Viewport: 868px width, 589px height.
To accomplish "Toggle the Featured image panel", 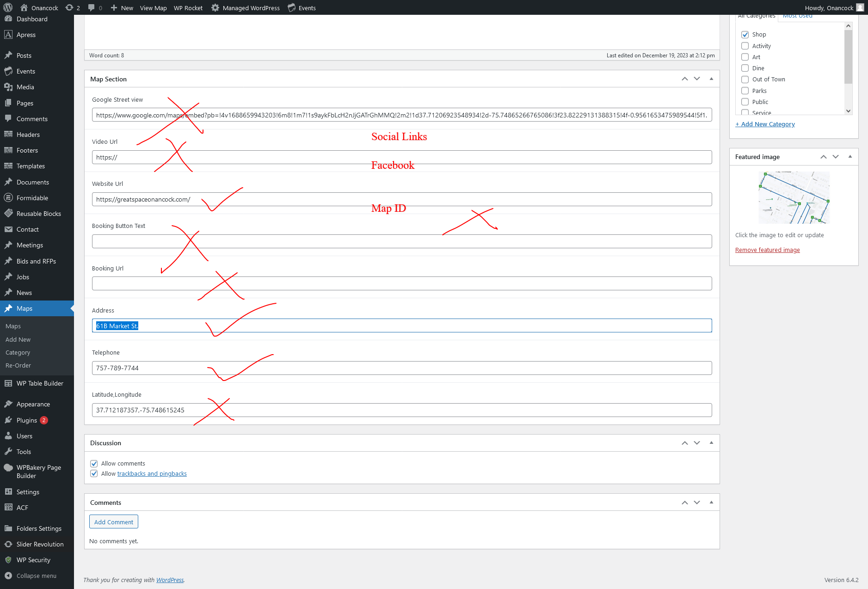I will 850,157.
